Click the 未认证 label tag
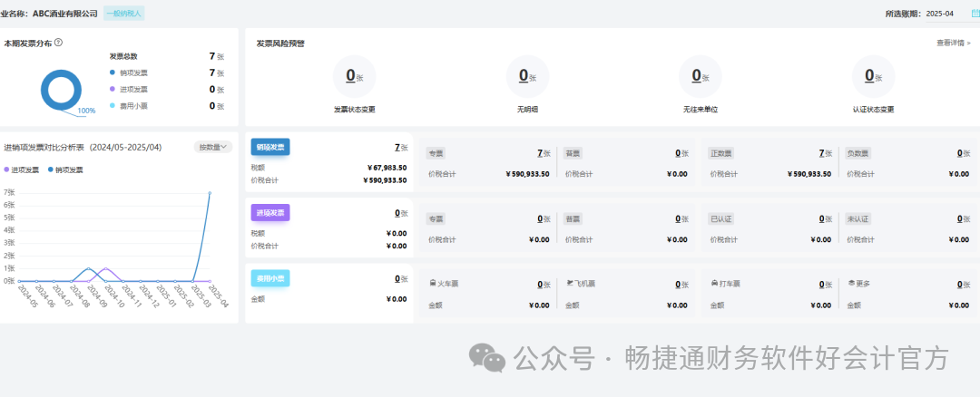The image size is (980, 397). (x=857, y=219)
